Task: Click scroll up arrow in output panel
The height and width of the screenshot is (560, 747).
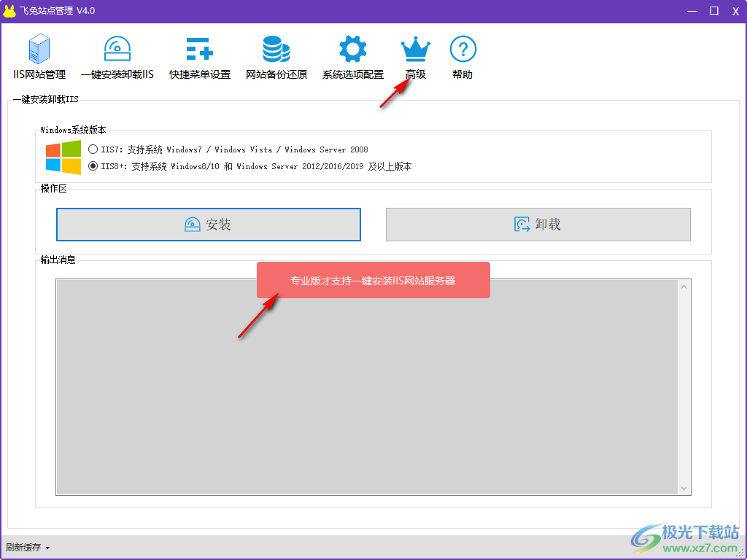Action: tap(684, 287)
